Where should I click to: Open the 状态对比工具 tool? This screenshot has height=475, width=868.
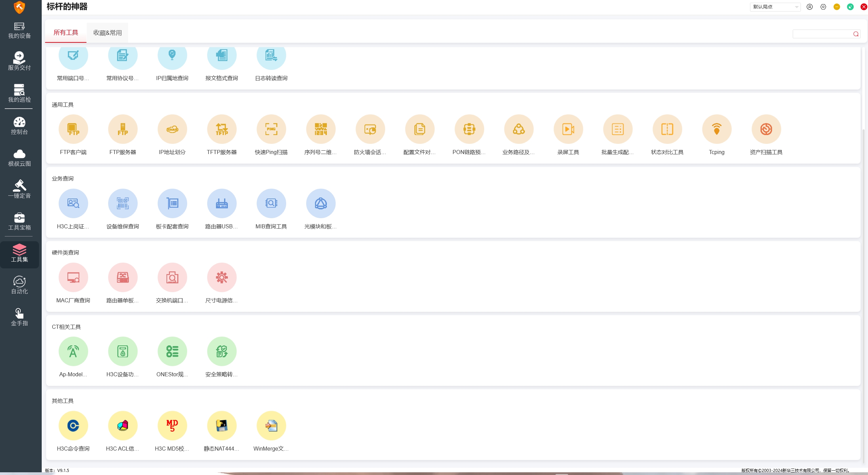point(667,129)
